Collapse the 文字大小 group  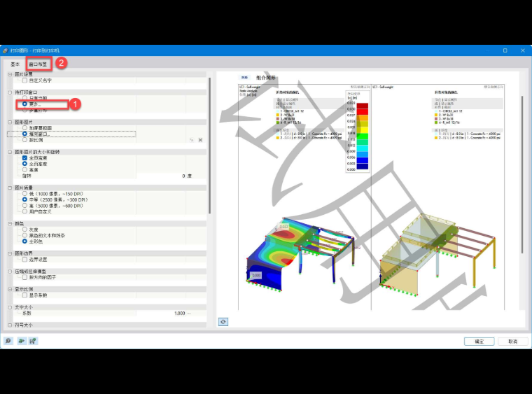click(x=10, y=307)
